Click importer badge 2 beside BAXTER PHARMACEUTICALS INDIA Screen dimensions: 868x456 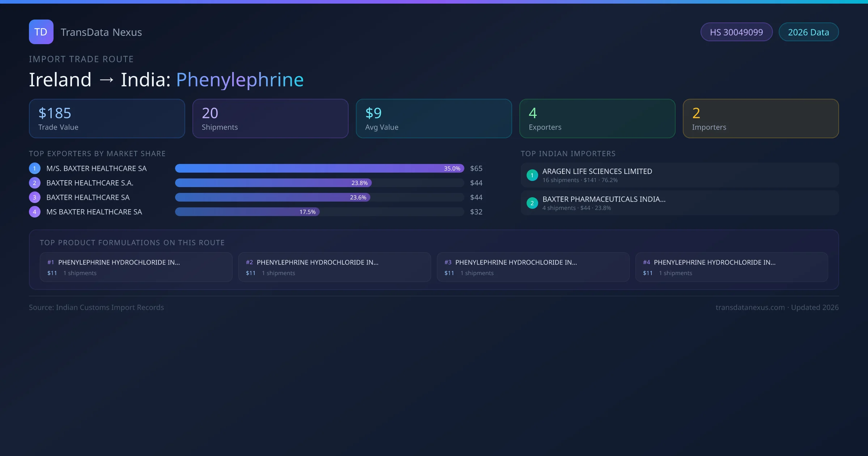(x=532, y=203)
